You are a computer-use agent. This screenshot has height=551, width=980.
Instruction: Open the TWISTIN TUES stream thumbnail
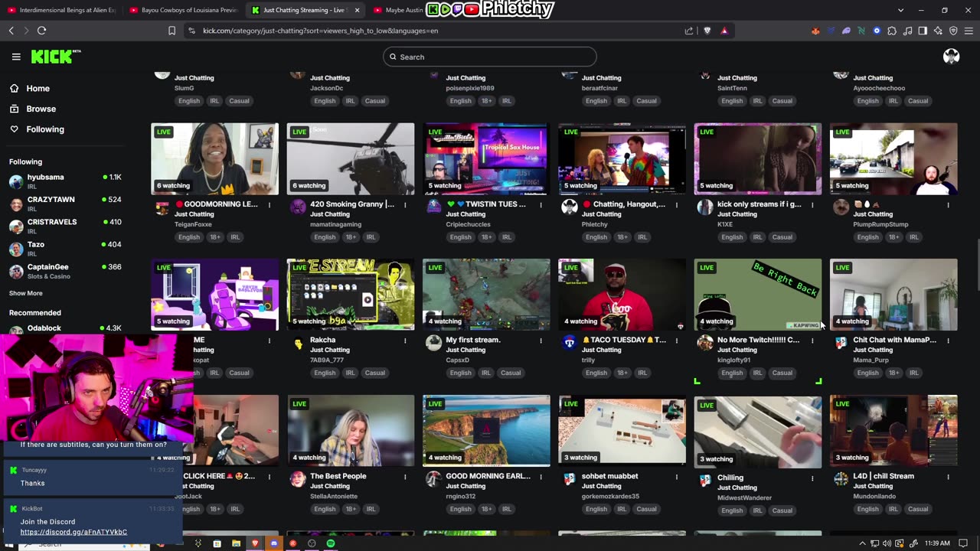[x=486, y=158]
